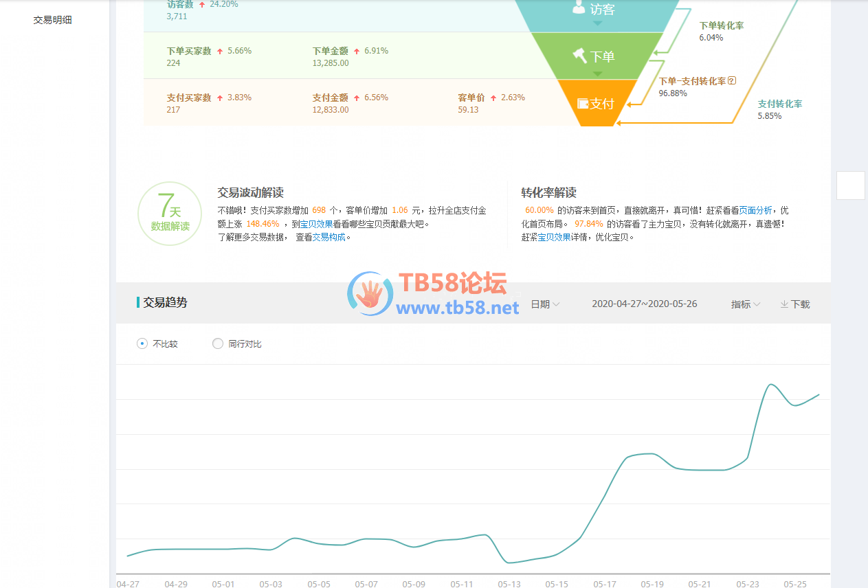The height and width of the screenshot is (588, 868).
Task: Open the 交易构成 link
Action: click(x=329, y=237)
